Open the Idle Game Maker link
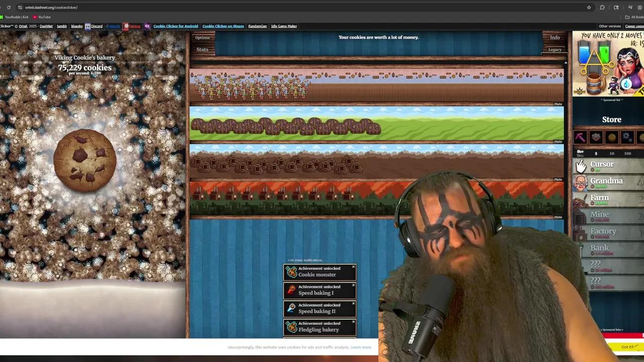 click(284, 26)
